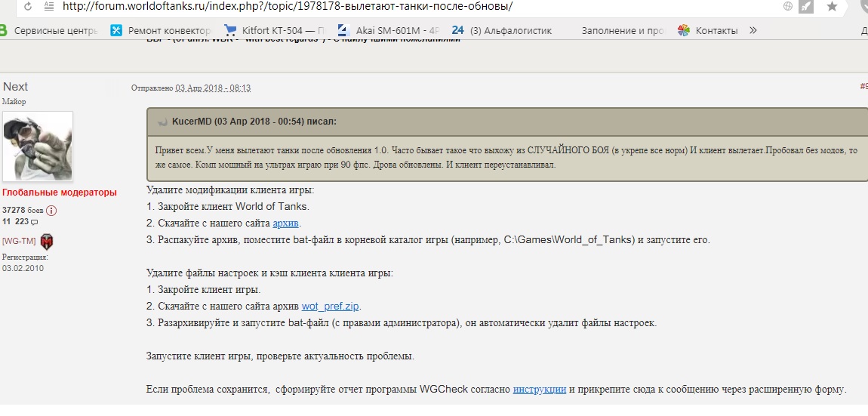
Task: Click the quote arrow icon beside KucerMD
Action: (x=162, y=122)
